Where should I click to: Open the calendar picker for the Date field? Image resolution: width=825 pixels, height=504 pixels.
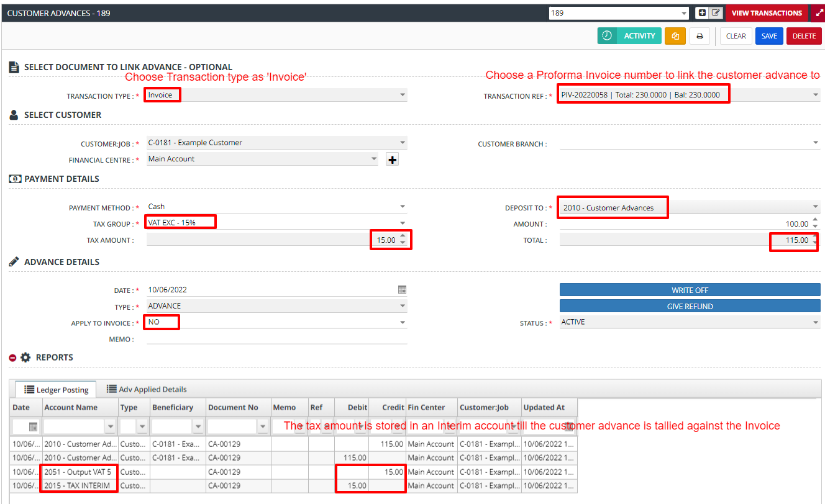[402, 290]
